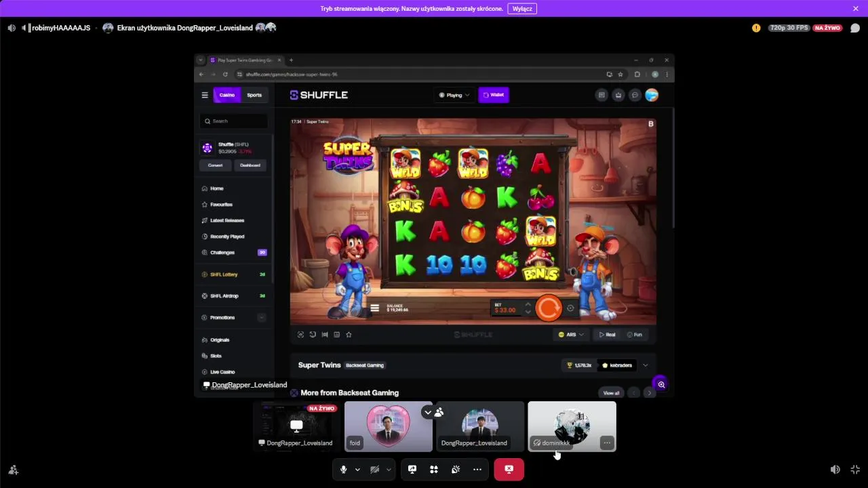Toggle the Discord microphone mute button
This screenshot has height=488, width=868.
pos(344,470)
